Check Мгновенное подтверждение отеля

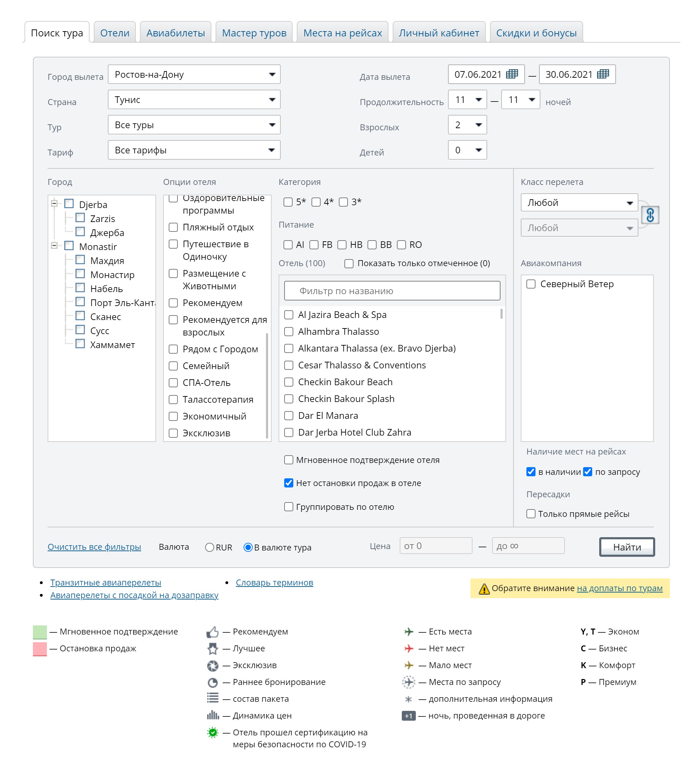tap(288, 460)
